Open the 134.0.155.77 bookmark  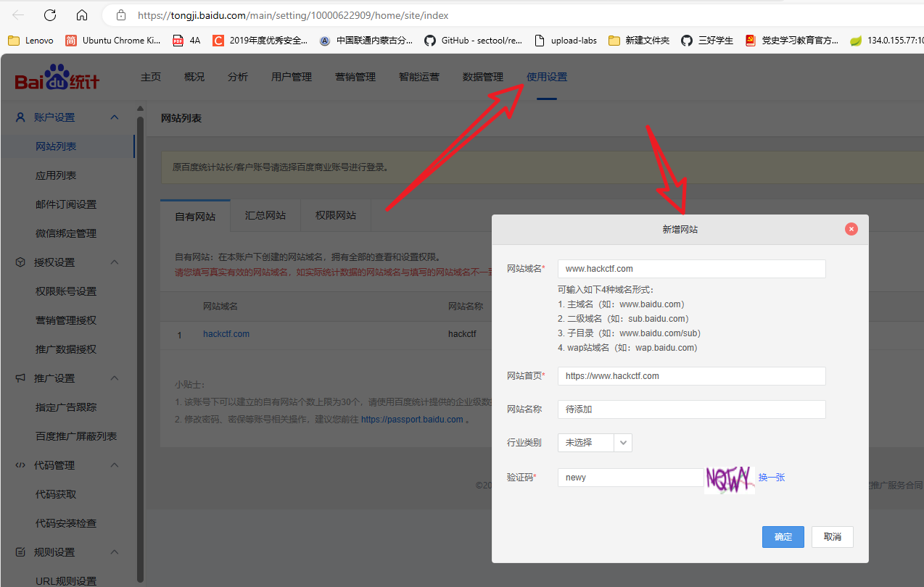tap(887, 41)
